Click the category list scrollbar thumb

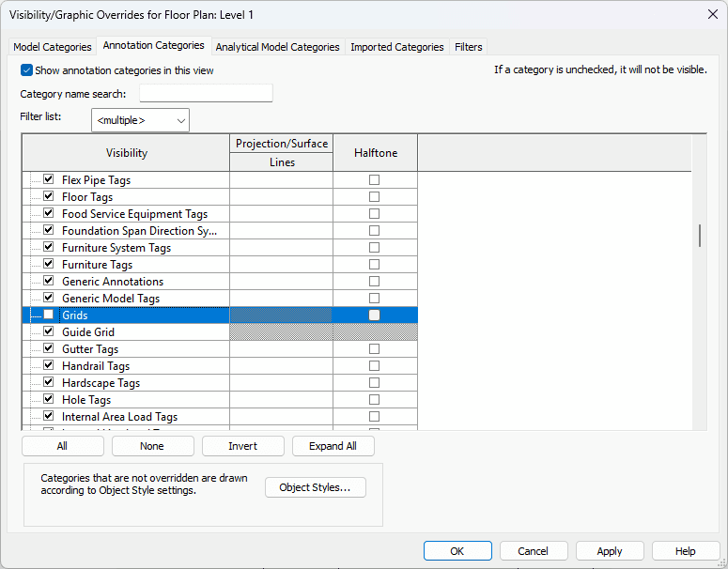699,236
